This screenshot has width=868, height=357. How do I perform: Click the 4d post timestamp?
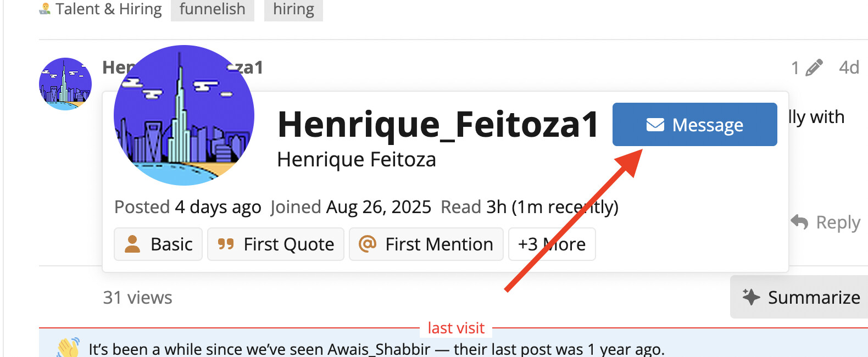[849, 68]
